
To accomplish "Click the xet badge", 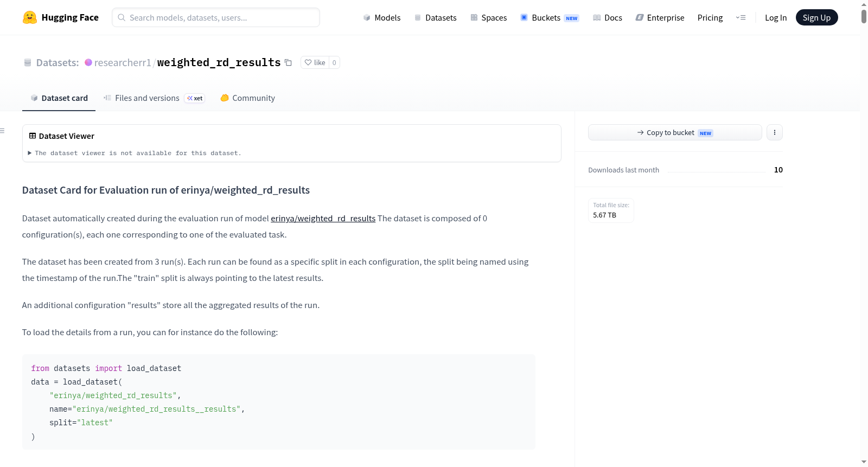I will tap(195, 98).
